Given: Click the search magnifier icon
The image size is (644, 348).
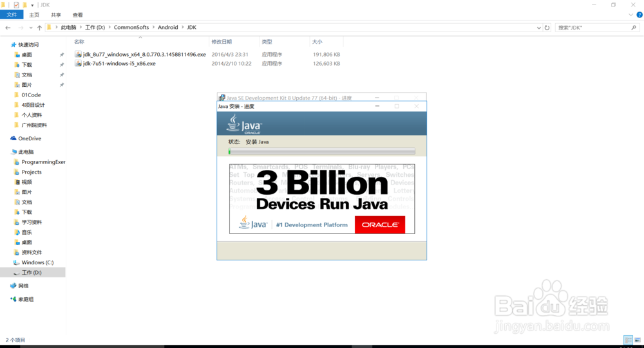Looking at the screenshot, I should click(x=634, y=28).
